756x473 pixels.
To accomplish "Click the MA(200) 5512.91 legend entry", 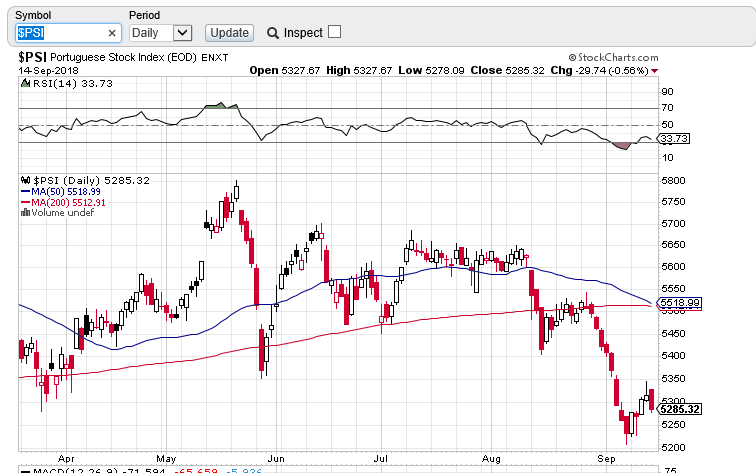I will [68, 203].
